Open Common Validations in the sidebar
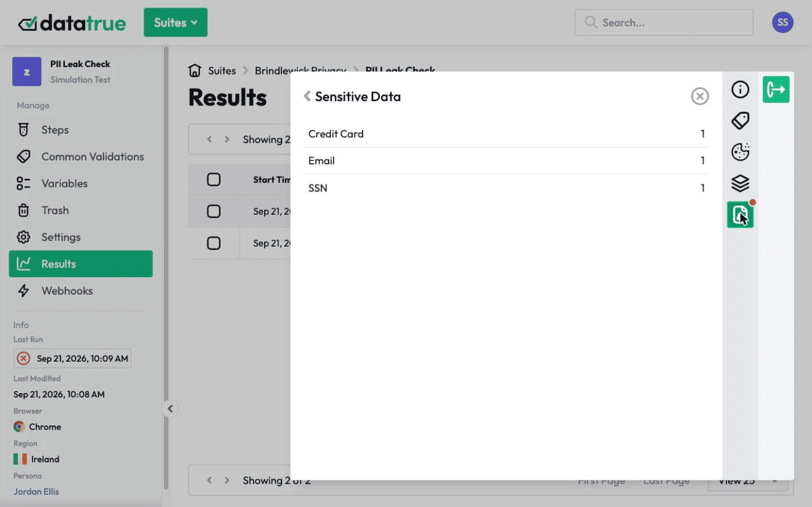Screen dimensions: 812x507 coord(81,156)
